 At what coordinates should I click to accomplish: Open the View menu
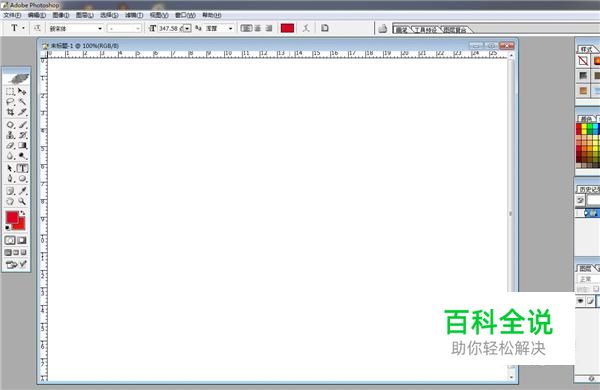pos(159,15)
